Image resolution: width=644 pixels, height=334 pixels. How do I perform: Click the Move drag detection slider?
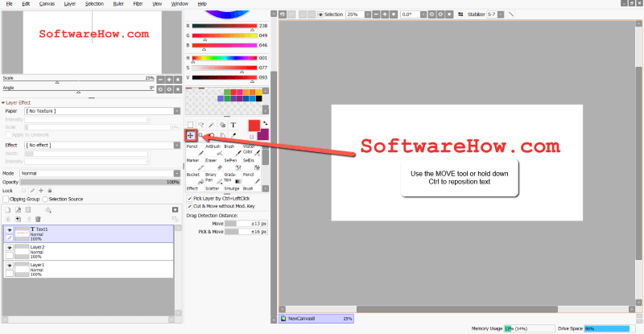pyautogui.click(x=246, y=224)
